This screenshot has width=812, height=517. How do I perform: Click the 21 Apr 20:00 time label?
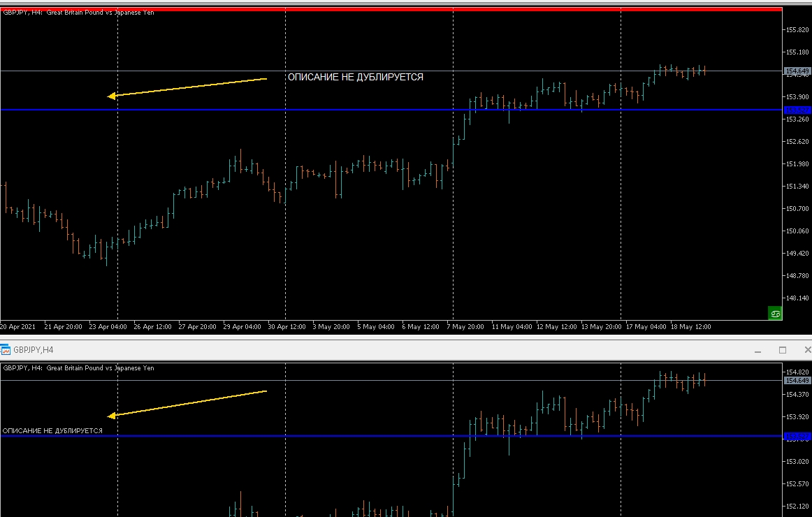click(x=63, y=326)
